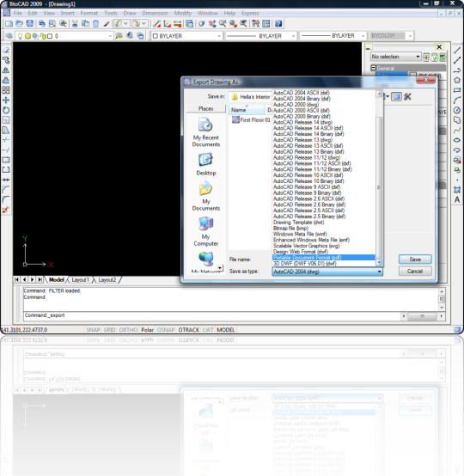Click Save button in export dialog

(x=415, y=259)
